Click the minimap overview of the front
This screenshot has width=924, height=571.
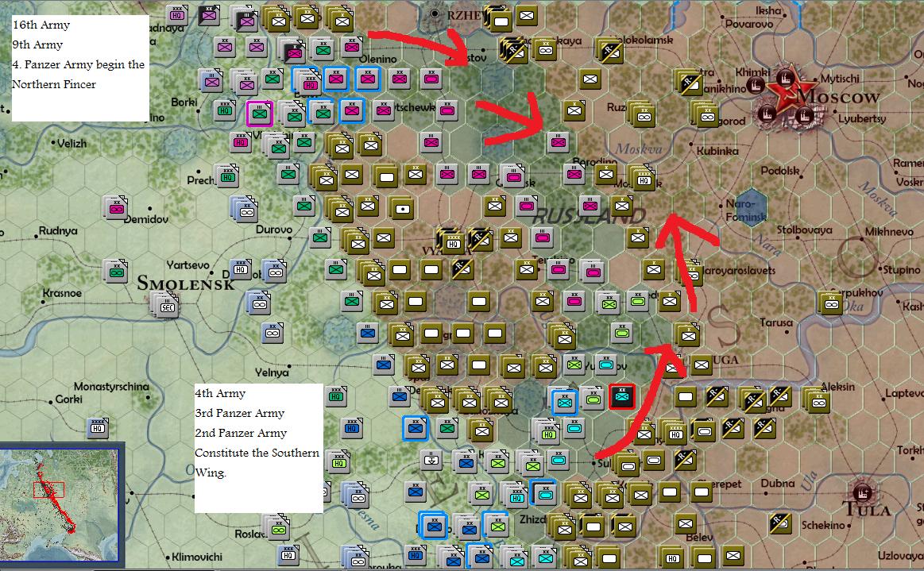coord(60,505)
